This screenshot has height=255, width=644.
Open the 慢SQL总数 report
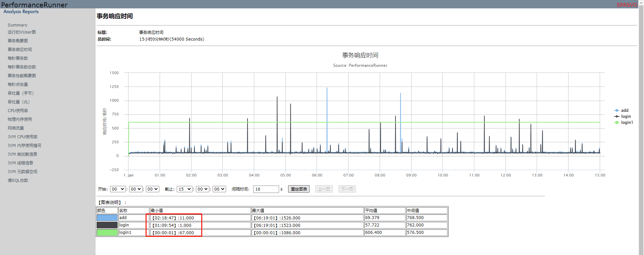tap(18, 181)
